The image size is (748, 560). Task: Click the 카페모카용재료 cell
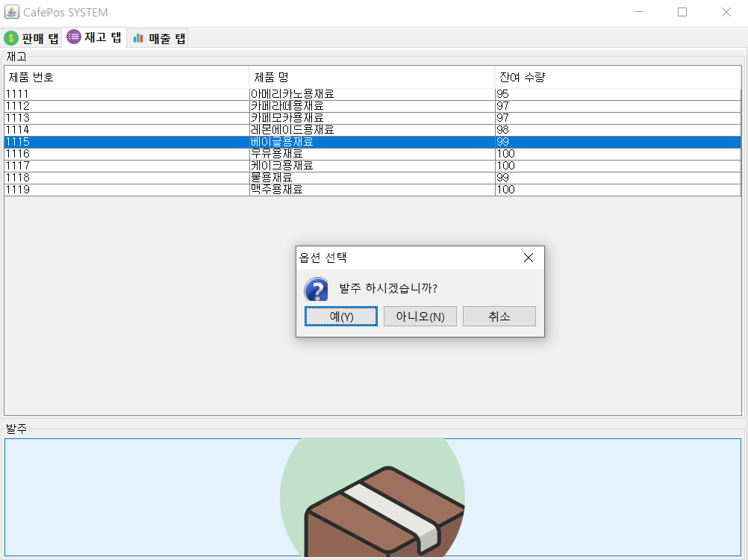tap(372, 118)
